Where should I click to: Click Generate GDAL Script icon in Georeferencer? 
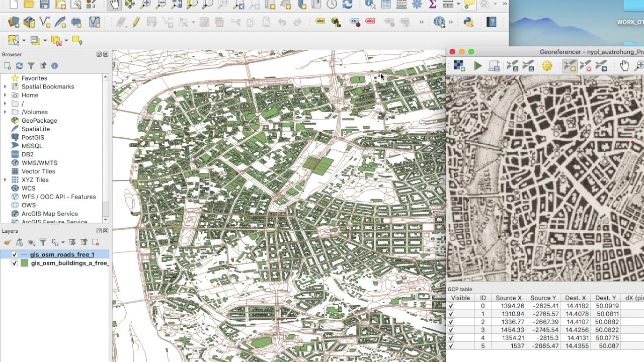494,66
